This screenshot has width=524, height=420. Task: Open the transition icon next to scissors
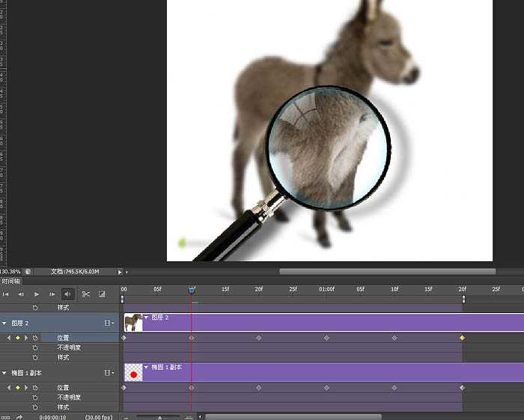[102, 294]
